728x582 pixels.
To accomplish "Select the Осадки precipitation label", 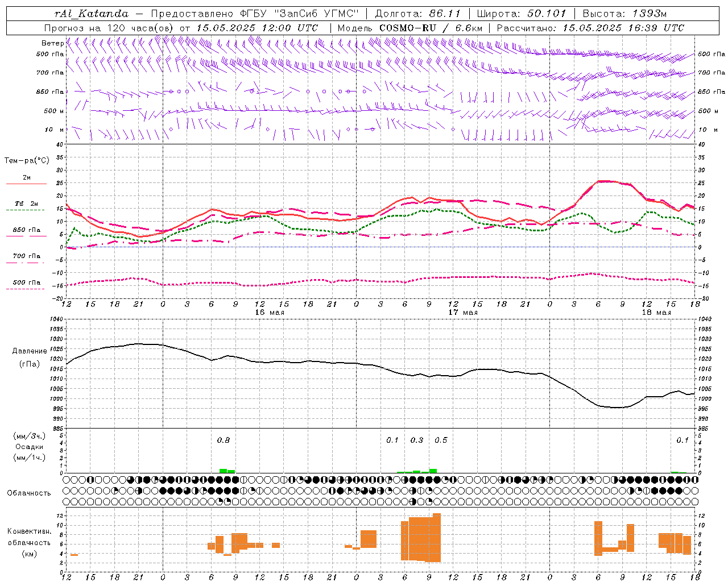I will 30,447.
